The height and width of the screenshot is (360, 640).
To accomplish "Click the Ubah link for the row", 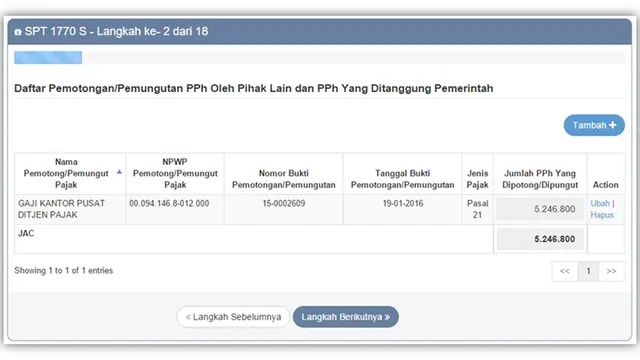I will coord(600,203).
